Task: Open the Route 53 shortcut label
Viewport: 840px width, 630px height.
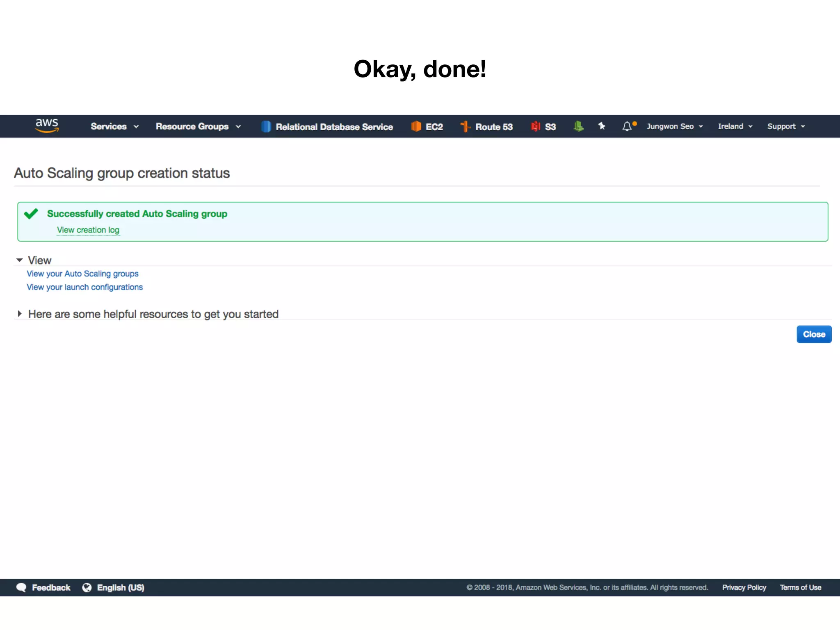Action: tap(494, 127)
